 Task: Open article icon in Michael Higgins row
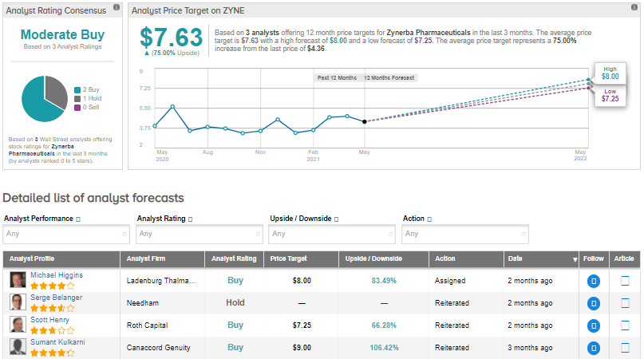[x=625, y=281]
